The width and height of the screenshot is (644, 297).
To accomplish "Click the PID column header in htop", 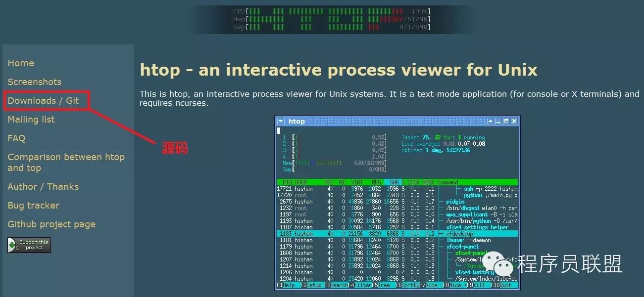I will pos(287,182).
